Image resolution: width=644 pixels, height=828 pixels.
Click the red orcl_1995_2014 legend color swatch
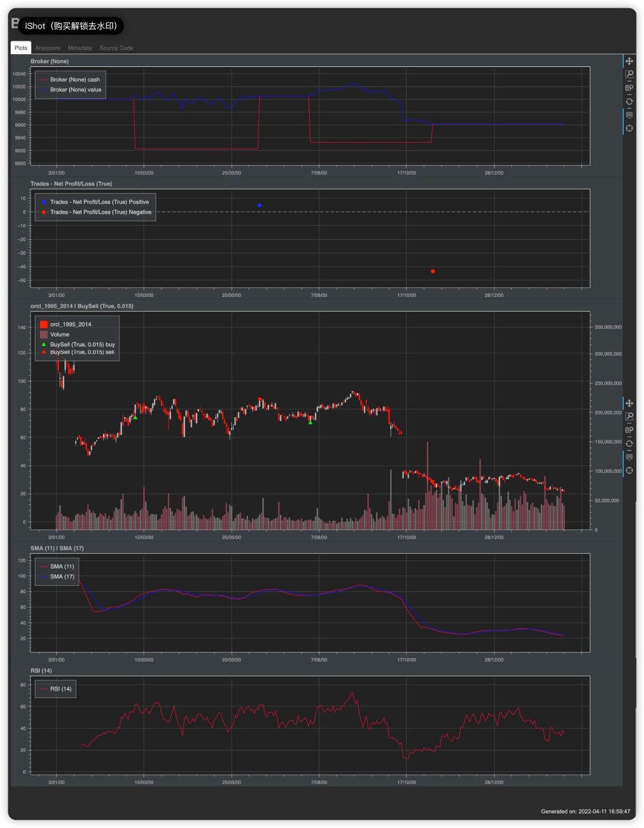(44, 324)
